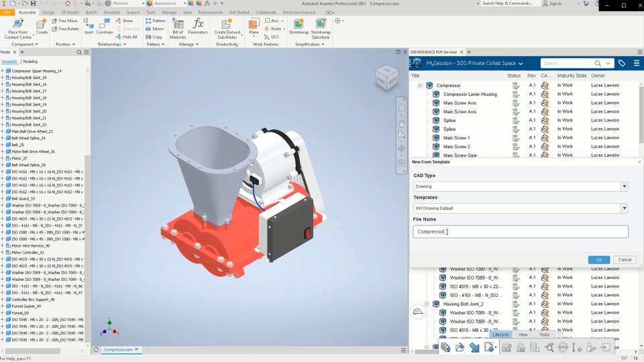Open the PLM hamburger menu
Viewport: 644px width, 362px height.
636,63
